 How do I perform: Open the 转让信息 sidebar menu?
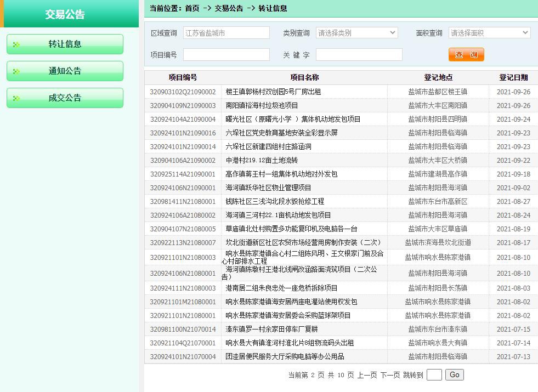coord(65,44)
